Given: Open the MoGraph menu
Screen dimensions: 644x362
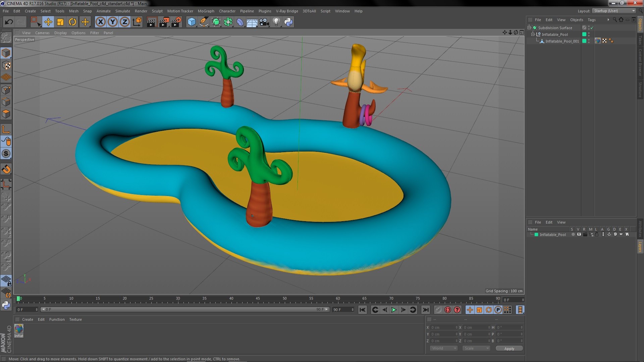Looking at the screenshot, I should [x=206, y=11].
